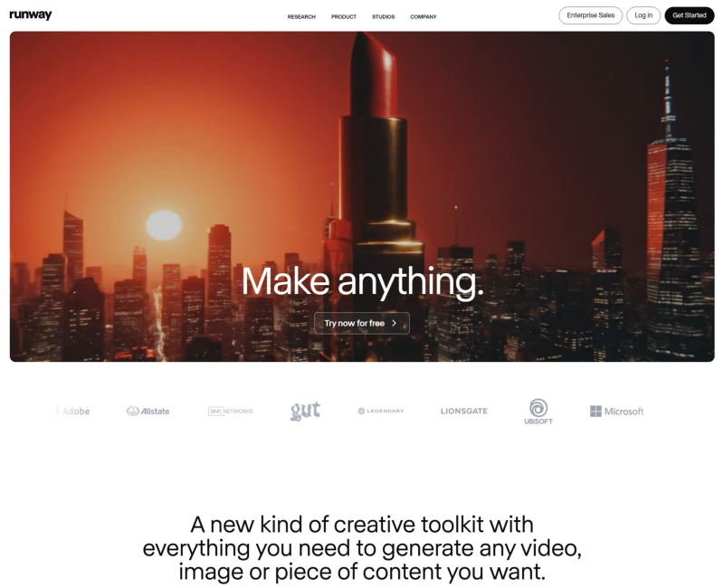Open the Studios menu
The image size is (724, 588).
coord(383,16)
